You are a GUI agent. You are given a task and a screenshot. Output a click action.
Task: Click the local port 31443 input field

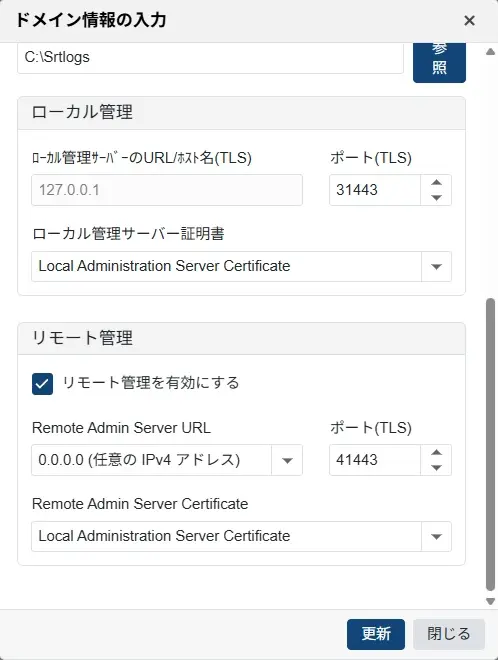(375, 190)
